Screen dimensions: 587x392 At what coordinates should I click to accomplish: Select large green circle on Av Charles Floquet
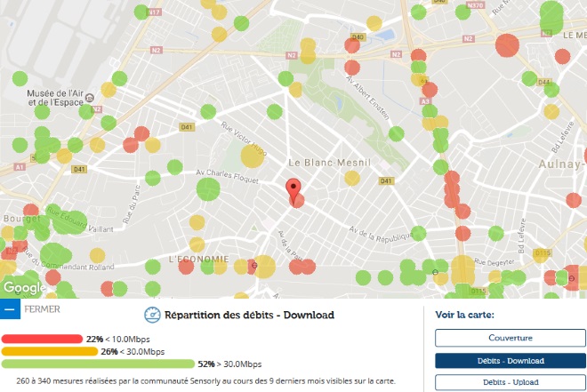click(x=208, y=188)
